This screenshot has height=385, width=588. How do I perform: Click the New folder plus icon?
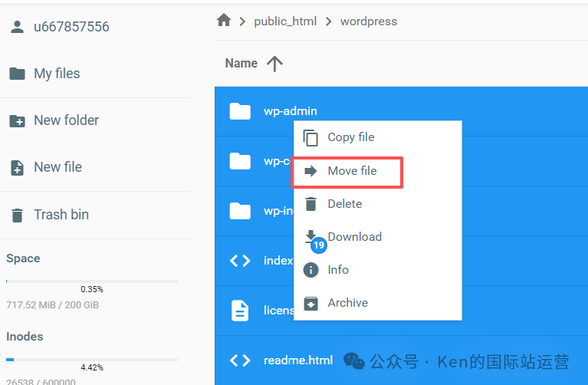click(18, 121)
